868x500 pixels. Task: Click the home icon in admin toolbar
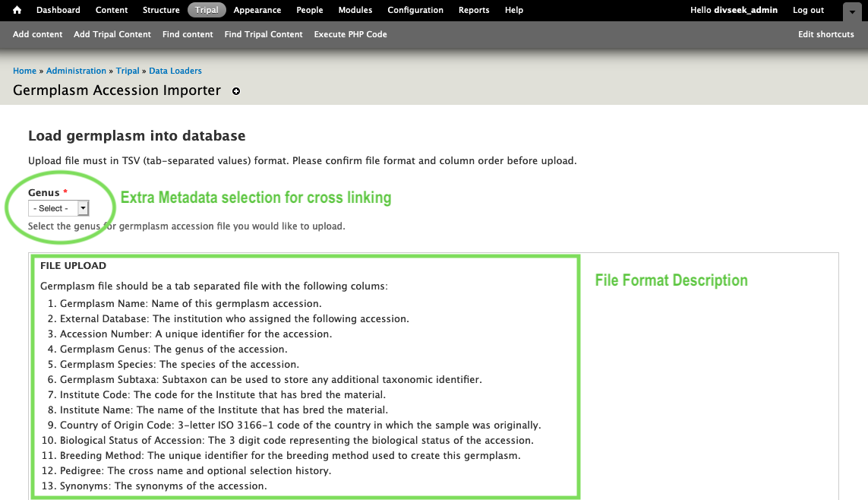click(x=17, y=10)
